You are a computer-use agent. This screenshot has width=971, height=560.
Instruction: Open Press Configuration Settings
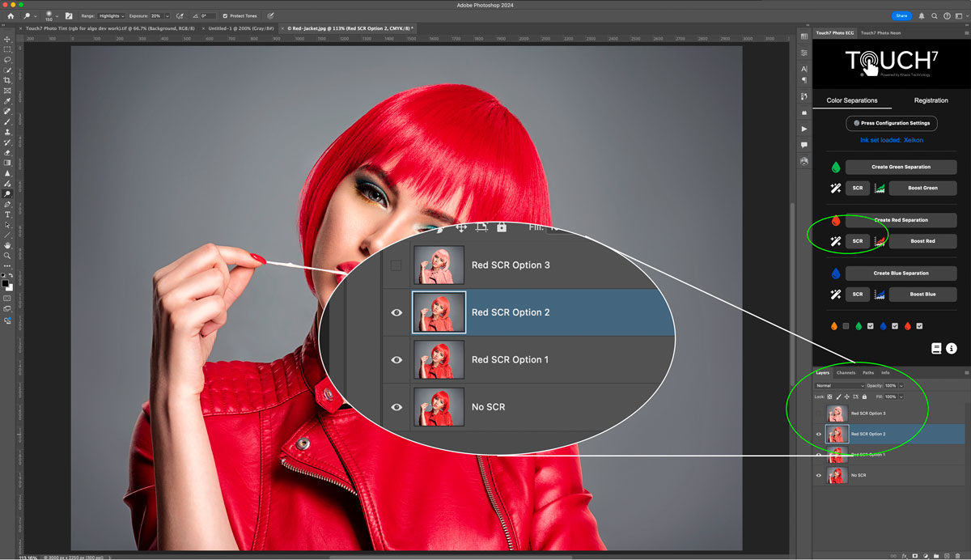[x=892, y=123]
